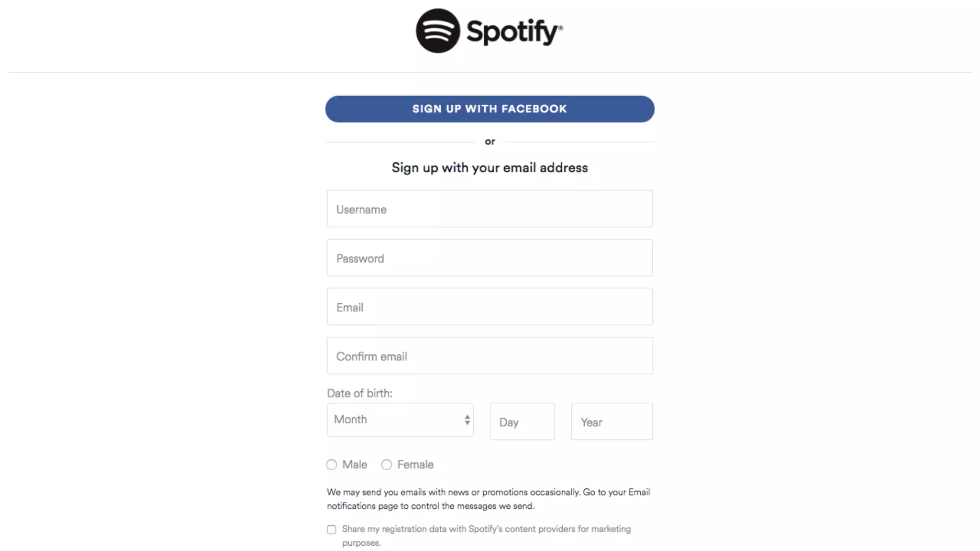Click the Month selector up-down arrows
This screenshot has width=980, height=551.
(467, 420)
